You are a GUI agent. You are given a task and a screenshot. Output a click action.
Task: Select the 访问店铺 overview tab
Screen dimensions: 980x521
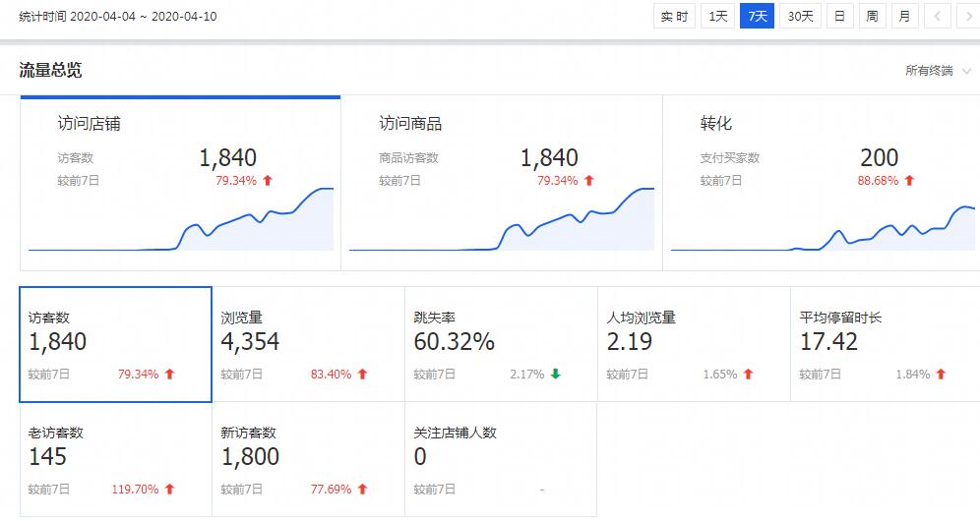181,183
